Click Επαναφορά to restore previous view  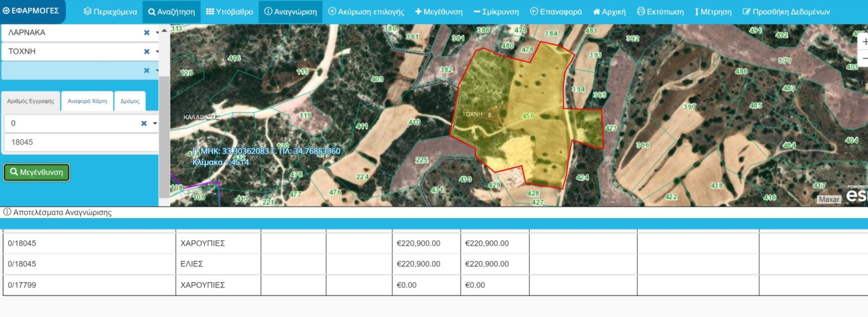coord(556,12)
